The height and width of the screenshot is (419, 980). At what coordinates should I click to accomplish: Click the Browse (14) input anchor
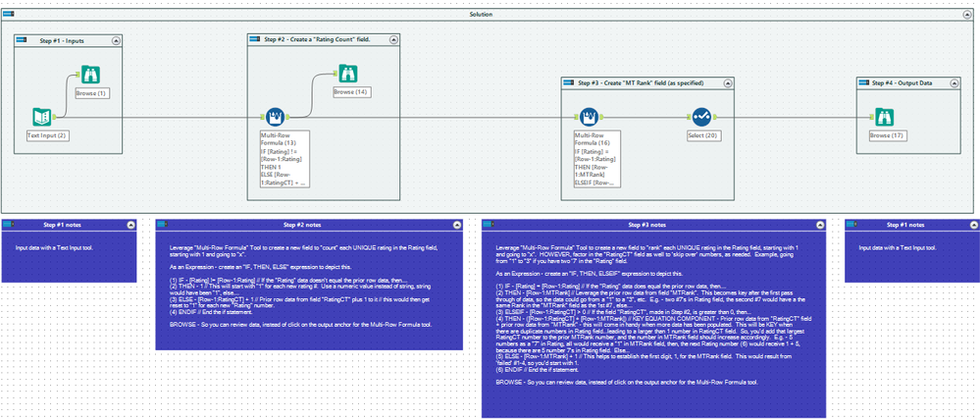[336, 75]
